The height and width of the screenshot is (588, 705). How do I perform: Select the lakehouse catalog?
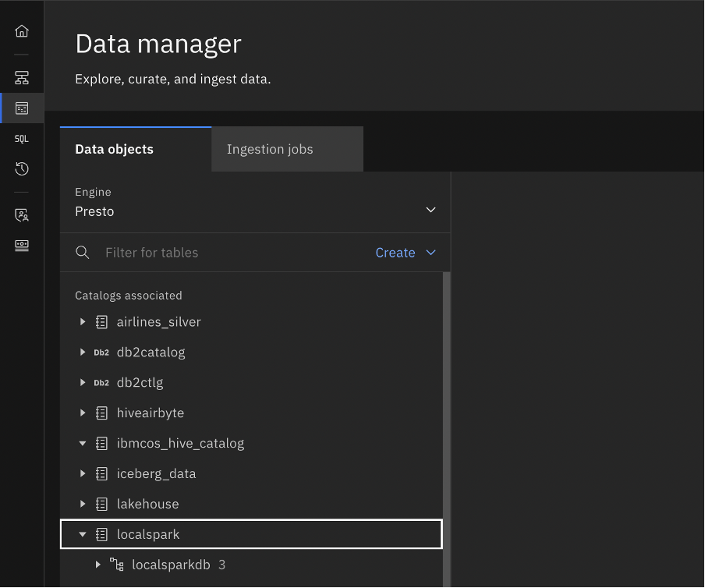pyautogui.click(x=147, y=504)
